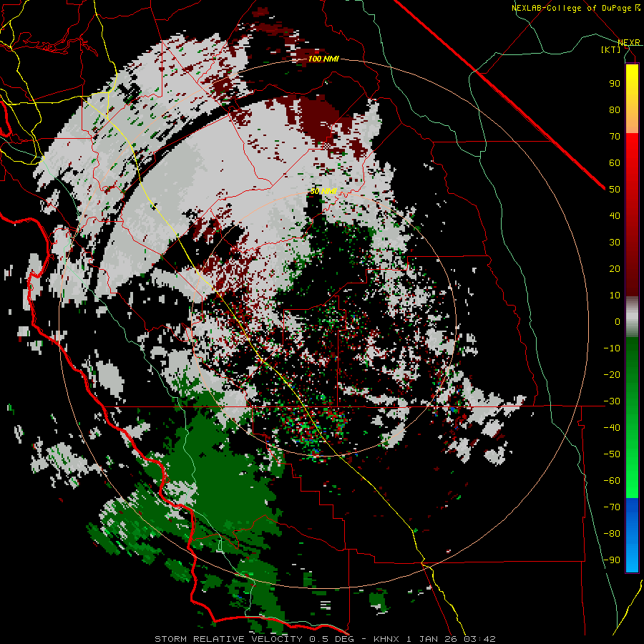Click the 10 value on the velocity scale
Screen dimensions: 644x644
click(615, 296)
